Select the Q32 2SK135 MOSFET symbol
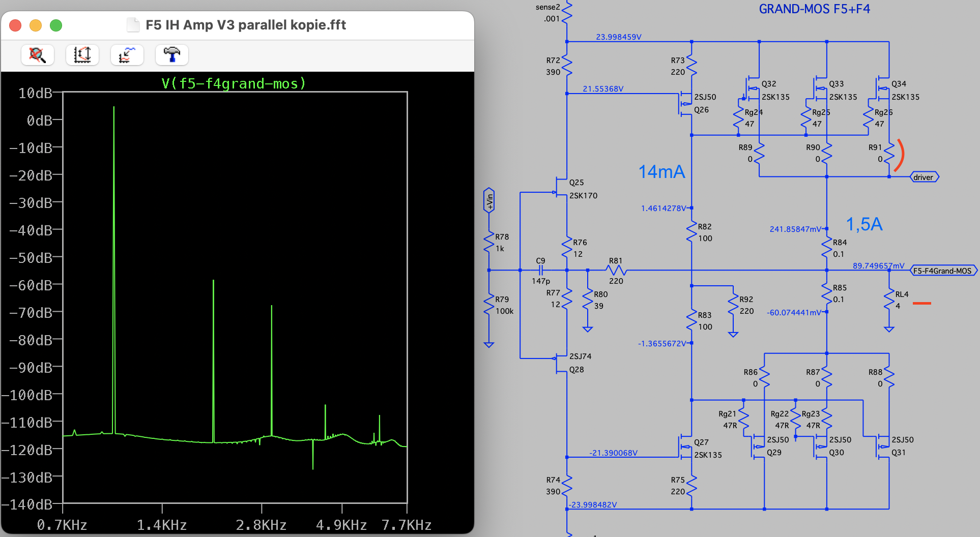Image resolution: width=980 pixels, height=537 pixels. pyautogui.click(x=752, y=89)
